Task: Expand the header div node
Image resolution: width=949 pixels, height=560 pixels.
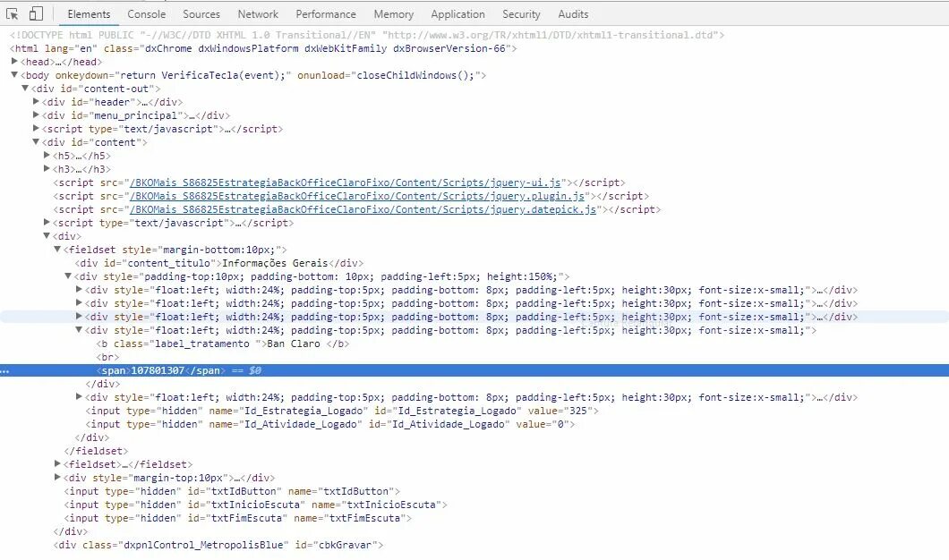Action: click(37, 102)
